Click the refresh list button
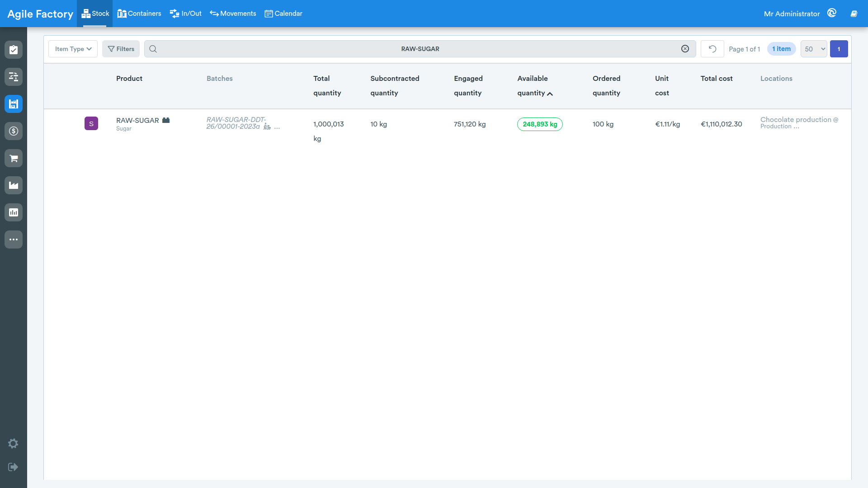The height and width of the screenshot is (488, 868). [x=712, y=49]
